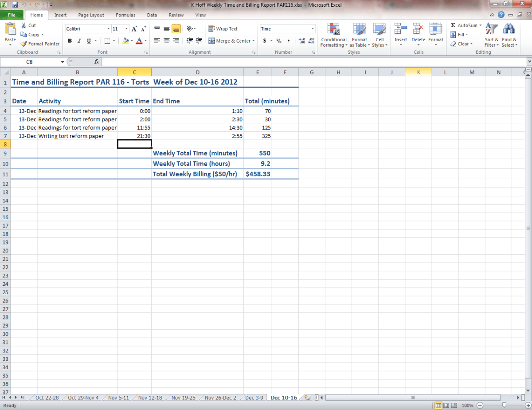Click the Format Painter icon

[x=24, y=44]
